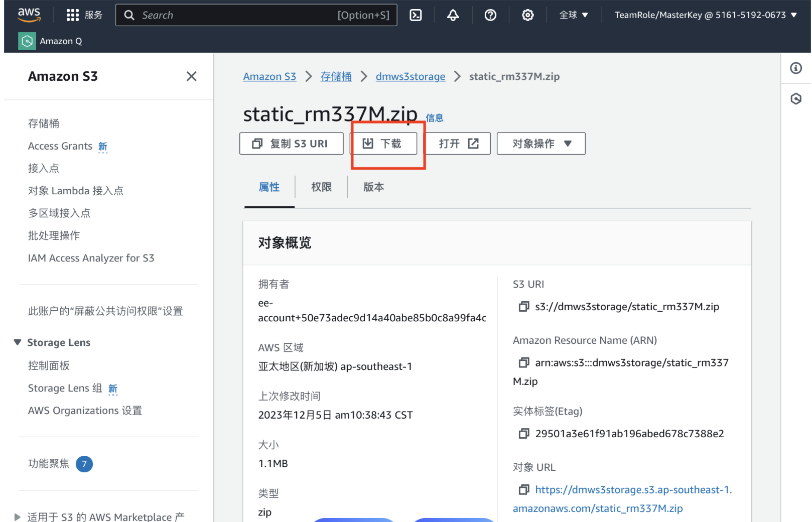Open AWS Organizations 设置 link
The height and width of the screenshot is (522, 812).
85,411
